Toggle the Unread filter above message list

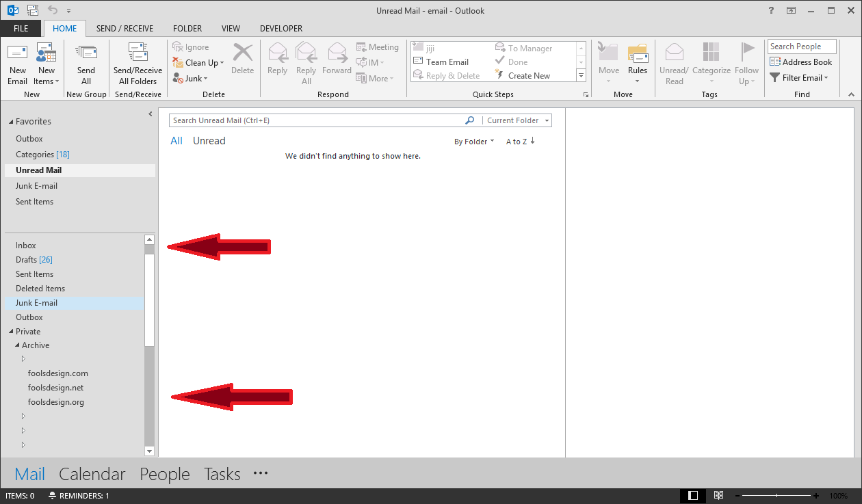coord(209,141)
